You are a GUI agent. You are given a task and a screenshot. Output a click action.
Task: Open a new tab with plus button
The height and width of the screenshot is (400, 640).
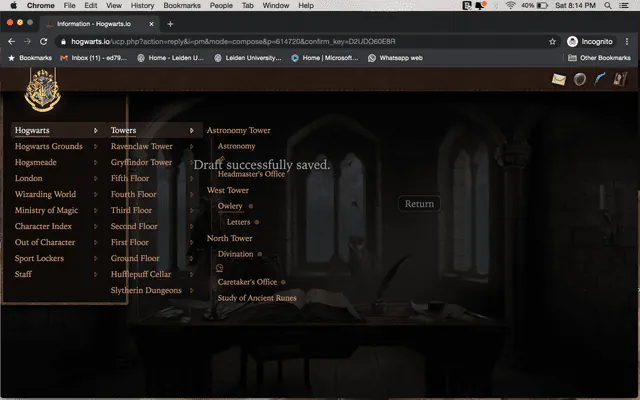[x=171, y=24]
